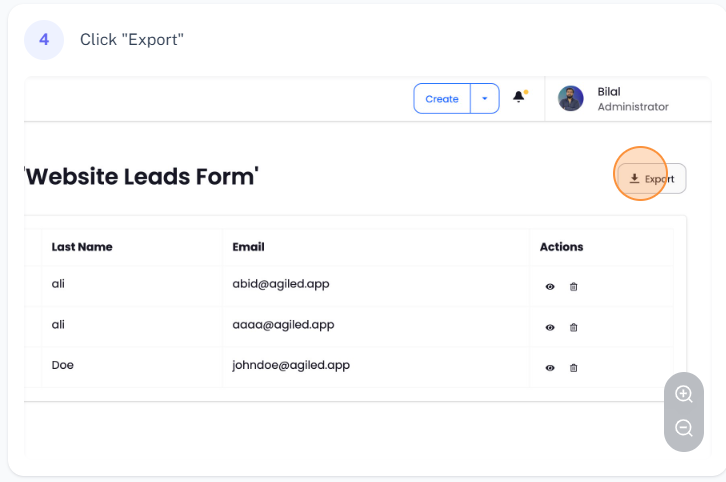Delete the johndoe@agiled.app entry

573,368
